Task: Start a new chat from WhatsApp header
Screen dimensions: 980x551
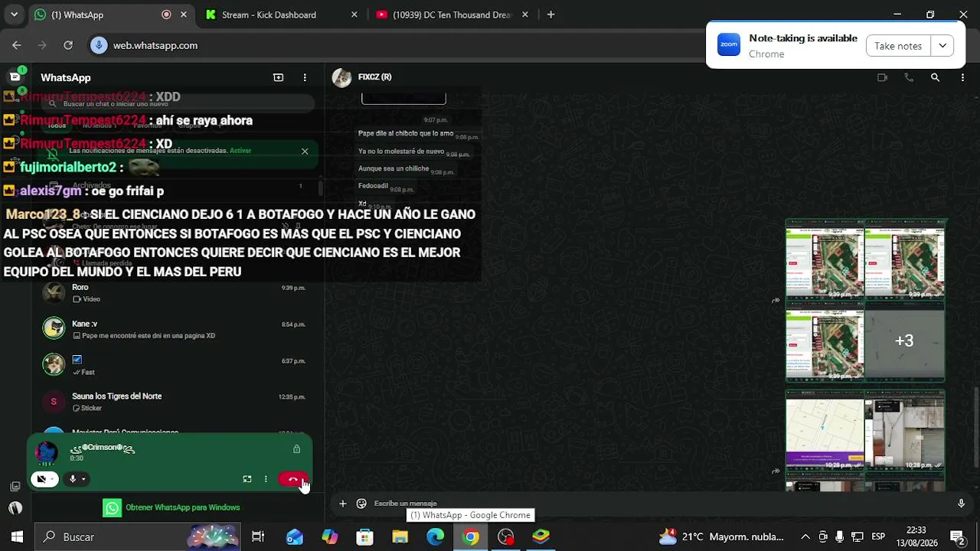Action: (279, 77)
